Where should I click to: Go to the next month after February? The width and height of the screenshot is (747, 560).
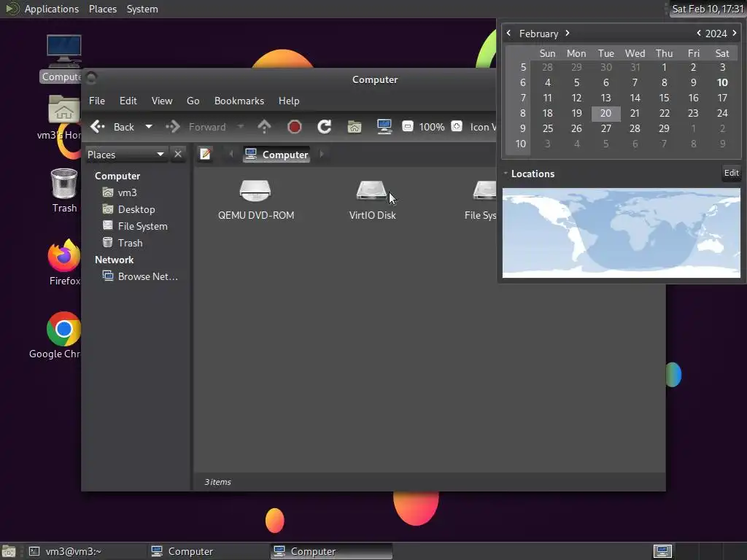click(568, 33)
